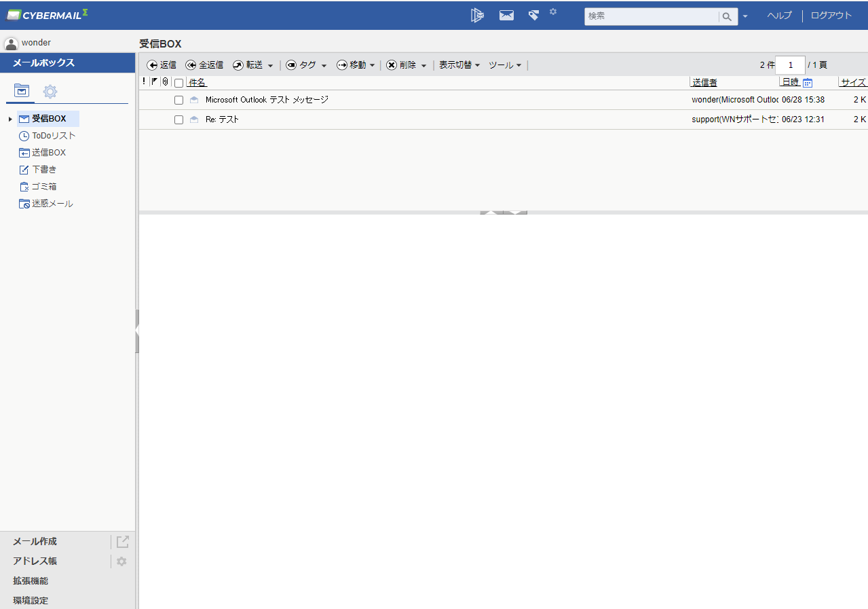Click the date 06/23 12:31
The height and width of the screenshot is (609, 868).
point(803,119)
